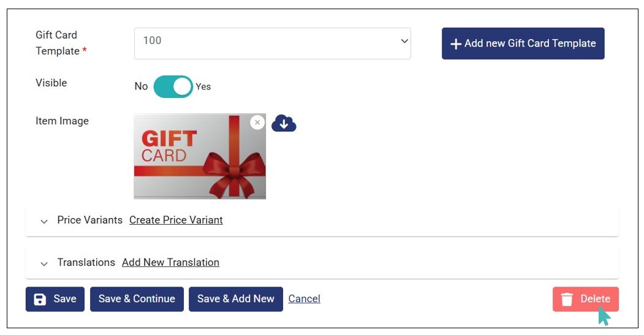Expand the Translations section chevron

pos(44,263)
